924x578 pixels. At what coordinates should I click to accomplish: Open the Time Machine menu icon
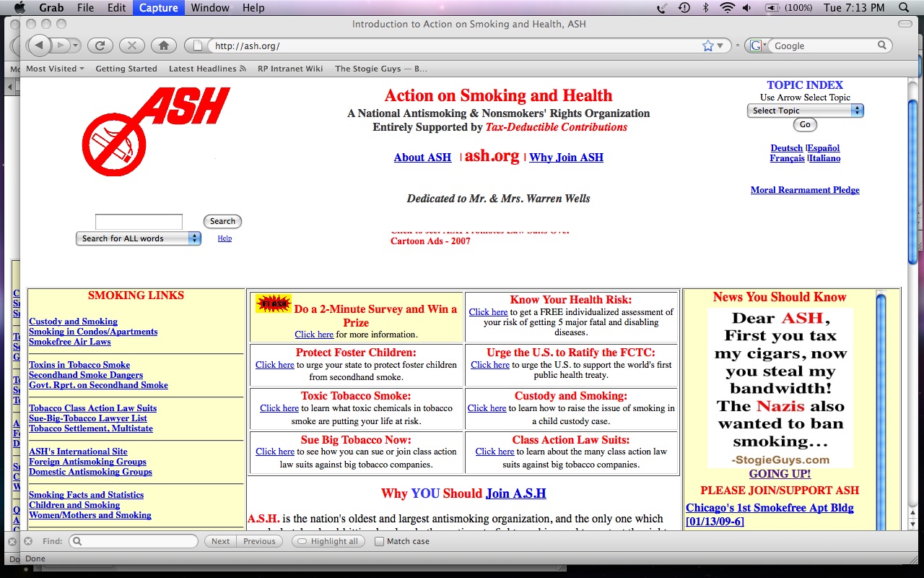pyautogui.click(x=684, y=8)
